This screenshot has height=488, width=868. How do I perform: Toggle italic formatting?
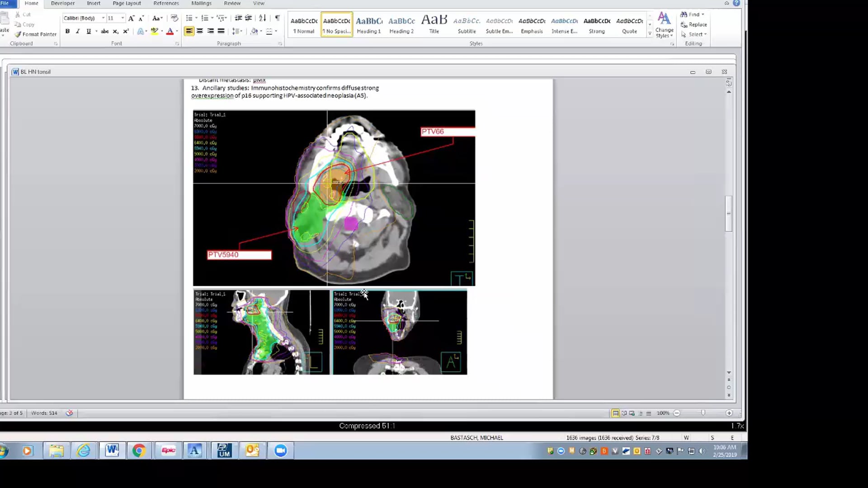(x=77, y=31)
